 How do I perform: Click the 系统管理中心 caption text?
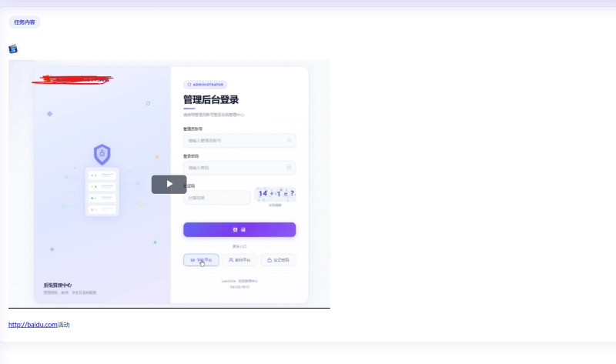pyautogui.click(x=58, y=285)
